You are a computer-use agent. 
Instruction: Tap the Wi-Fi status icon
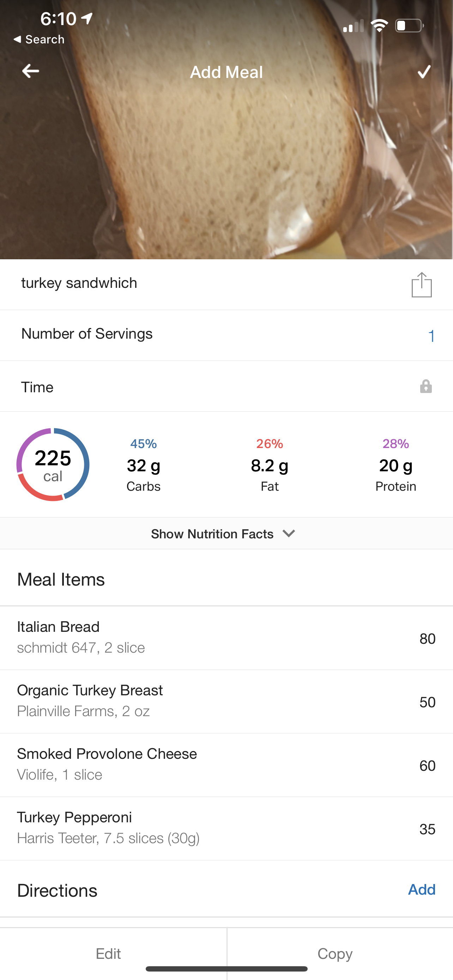coord(379,26)
